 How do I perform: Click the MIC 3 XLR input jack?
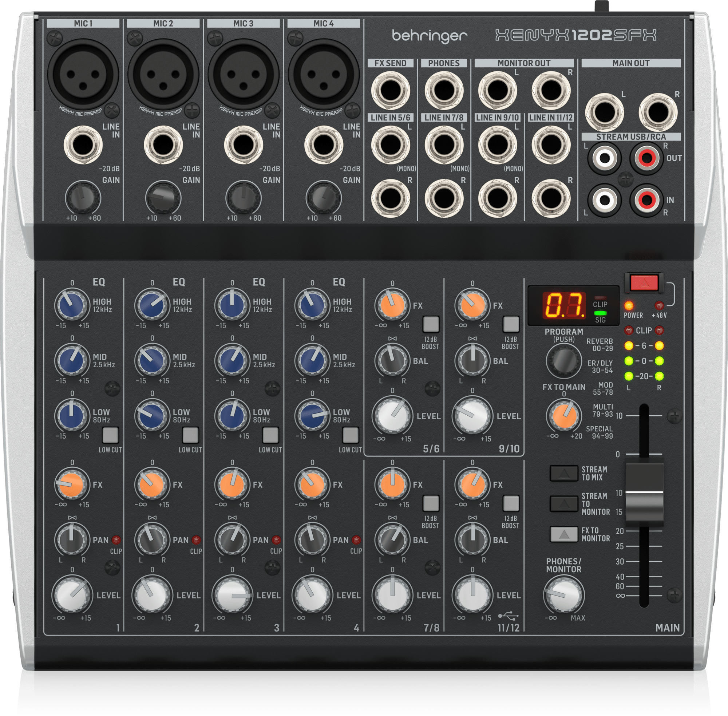tap(244, 75)
